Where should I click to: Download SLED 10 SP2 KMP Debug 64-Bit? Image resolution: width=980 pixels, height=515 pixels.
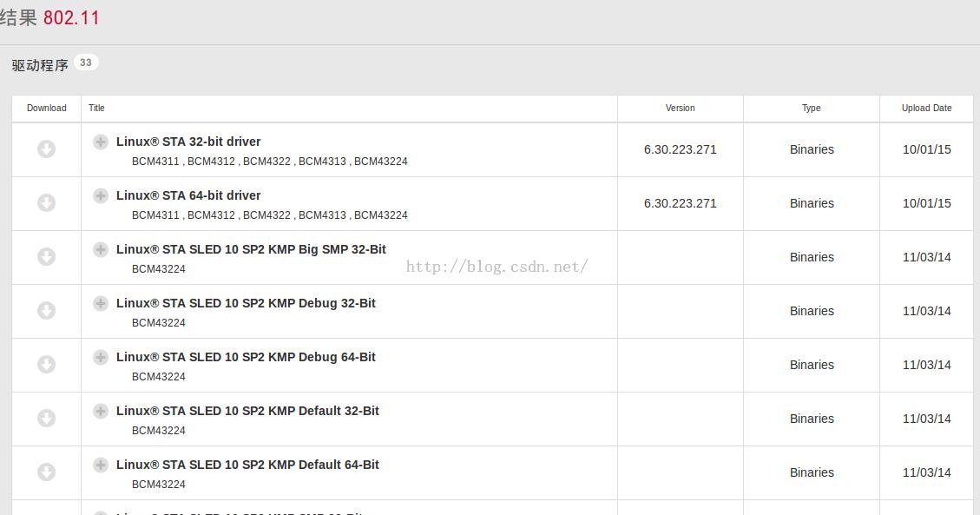coord(46,365)
